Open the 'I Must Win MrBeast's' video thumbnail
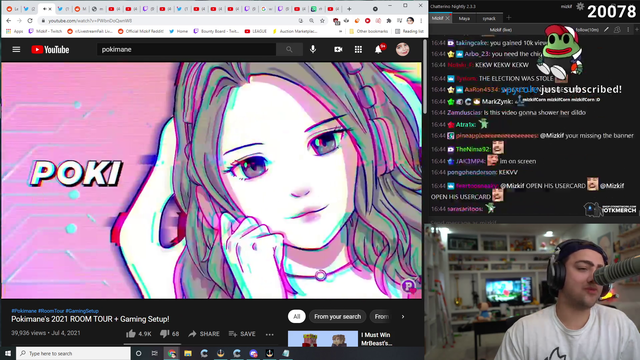Image resolution: width=640 pixels, height=360 pixels. coord(323,339)
